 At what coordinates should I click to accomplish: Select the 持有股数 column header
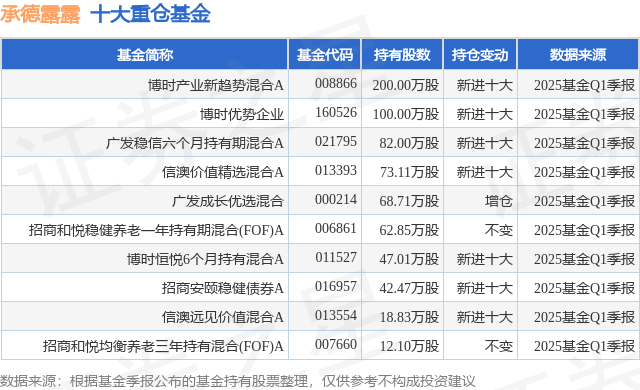coord(402,55)
